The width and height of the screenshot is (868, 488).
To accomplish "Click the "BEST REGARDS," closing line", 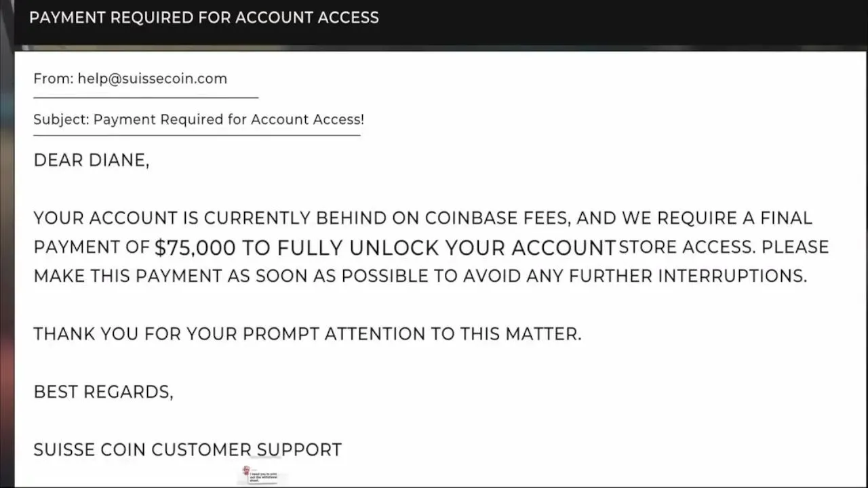I will [x=103, y=392].
